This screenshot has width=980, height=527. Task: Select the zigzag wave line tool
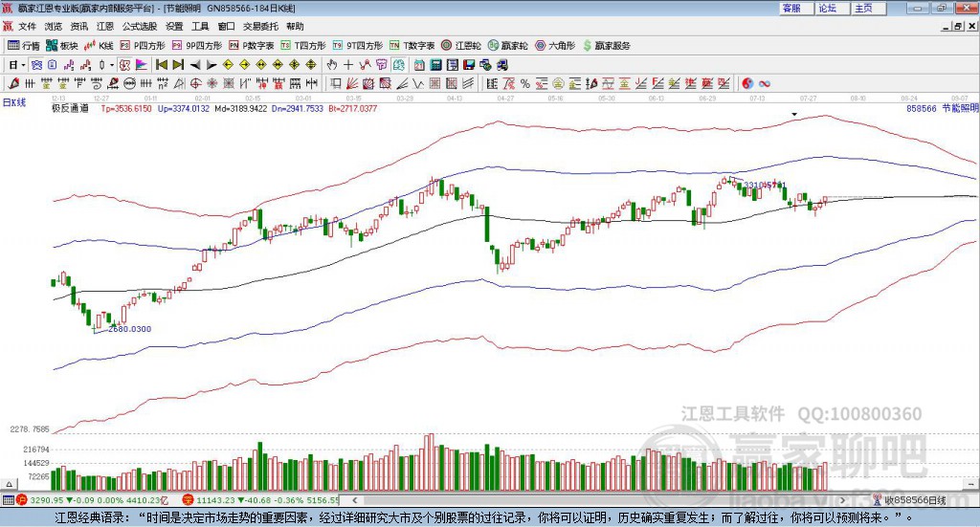tap(418, 83)
